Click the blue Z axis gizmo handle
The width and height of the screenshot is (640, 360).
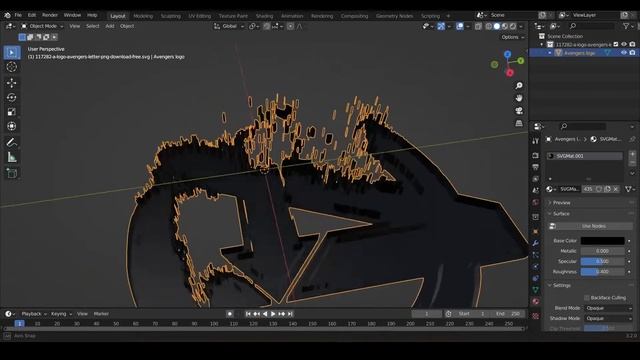click(x=507, y=54)
